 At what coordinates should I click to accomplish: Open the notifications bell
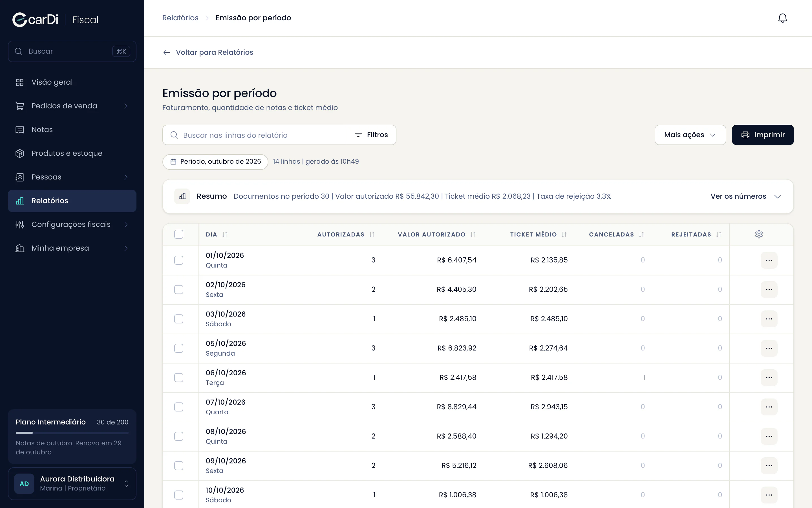pos(782,18)
